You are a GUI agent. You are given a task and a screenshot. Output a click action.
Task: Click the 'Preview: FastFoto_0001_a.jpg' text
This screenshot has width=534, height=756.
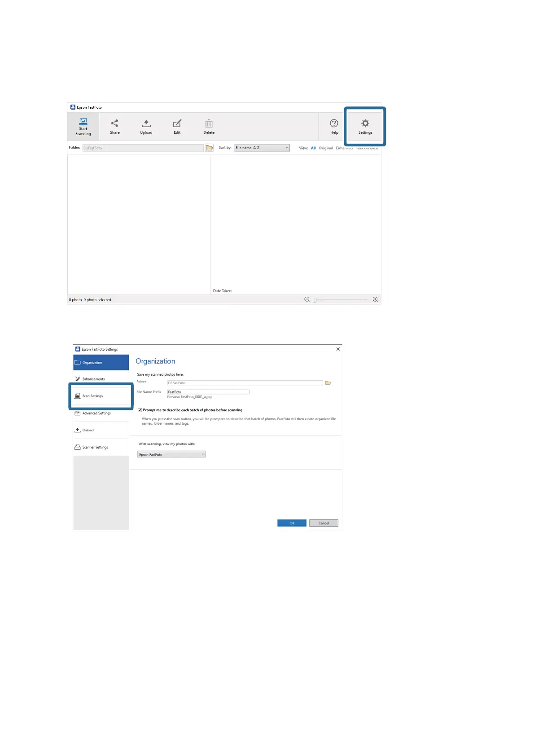(189, 397)
